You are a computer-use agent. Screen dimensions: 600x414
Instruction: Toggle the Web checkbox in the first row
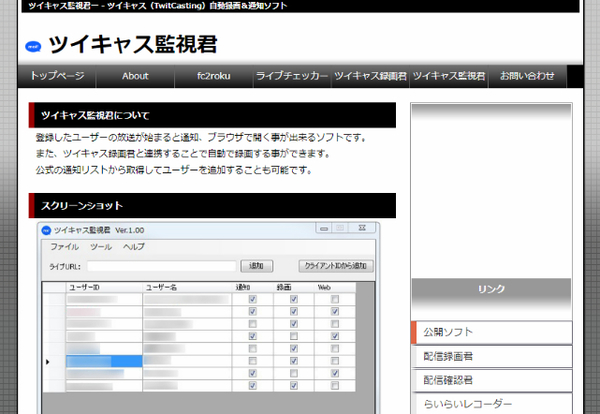[x=335, y=300]
